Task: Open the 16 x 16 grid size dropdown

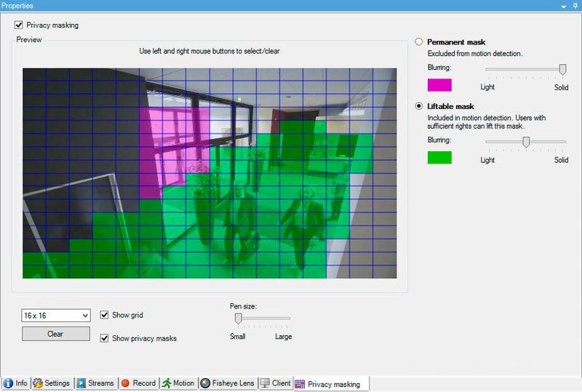Action: coord(56,316)
